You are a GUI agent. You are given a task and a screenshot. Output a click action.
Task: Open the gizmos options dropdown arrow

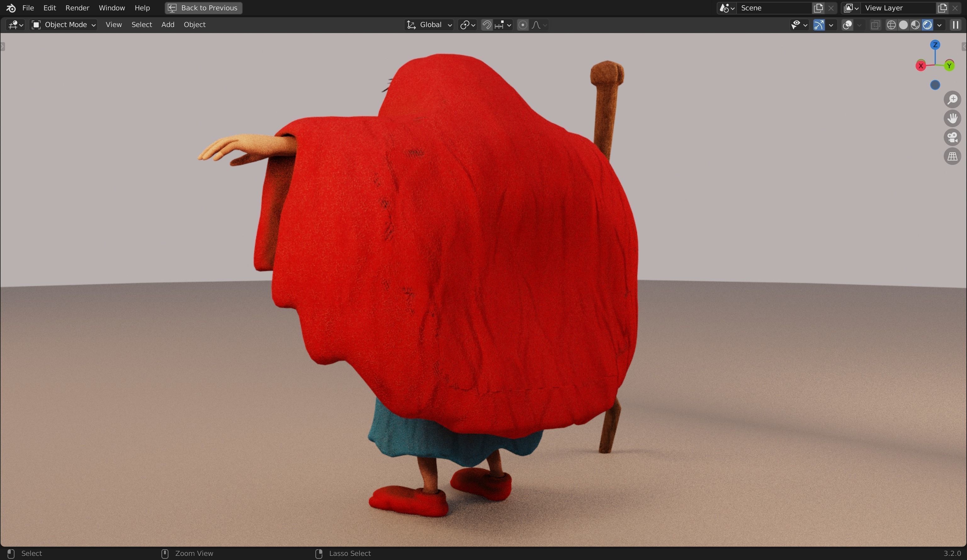(x=831, y=25)
